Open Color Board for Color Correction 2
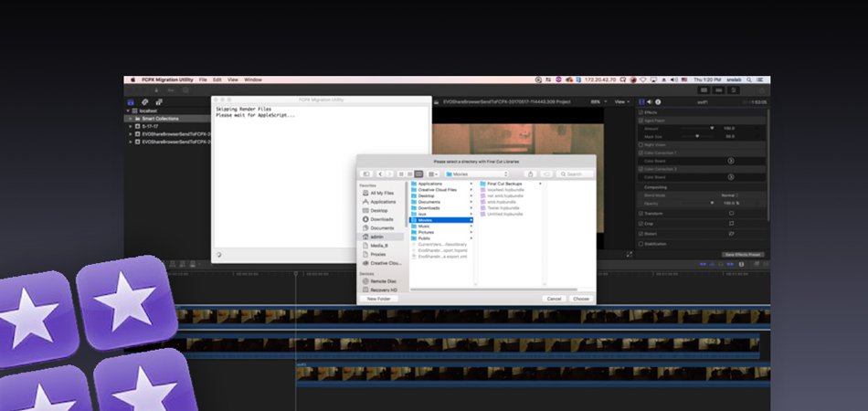The width and height of the screenshot is (868, 411). pos(731,177)
